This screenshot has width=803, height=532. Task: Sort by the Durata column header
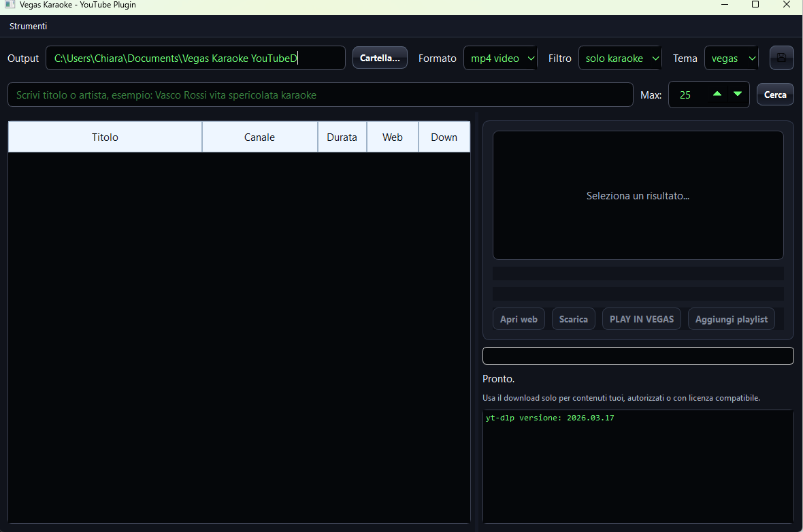click(x=342, y=137)
